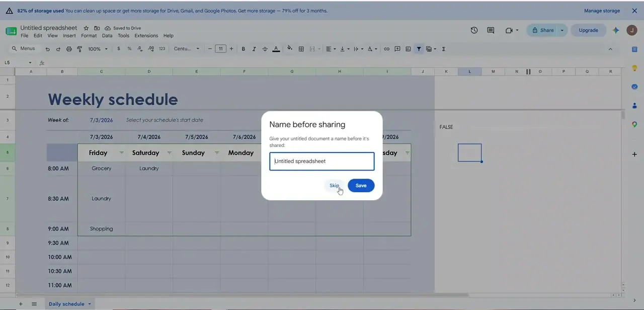644x310 pixels.
Task: Click the Redo icon
Action: click(58, 49)
